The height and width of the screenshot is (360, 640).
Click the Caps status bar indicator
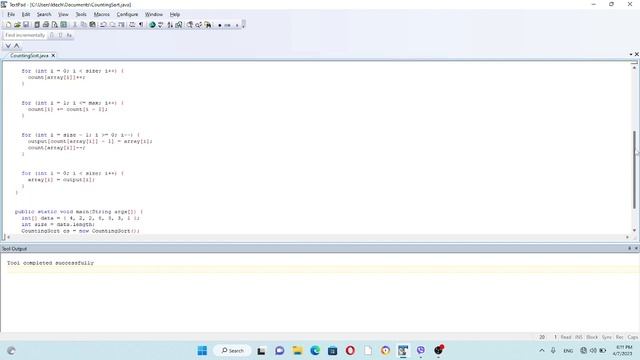point(633,337)
